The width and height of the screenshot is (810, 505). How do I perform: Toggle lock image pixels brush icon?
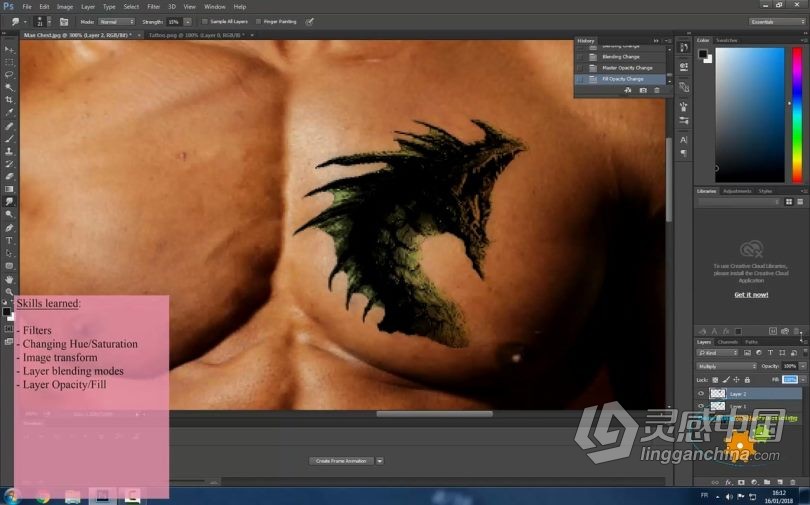tap(726, 380)
